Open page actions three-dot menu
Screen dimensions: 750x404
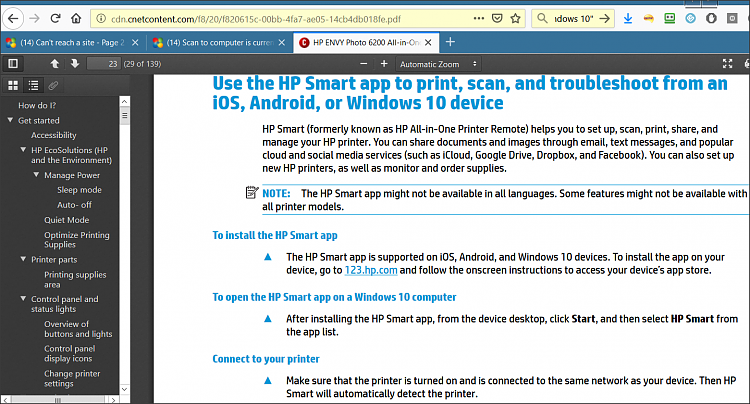[x=478, y=19]
